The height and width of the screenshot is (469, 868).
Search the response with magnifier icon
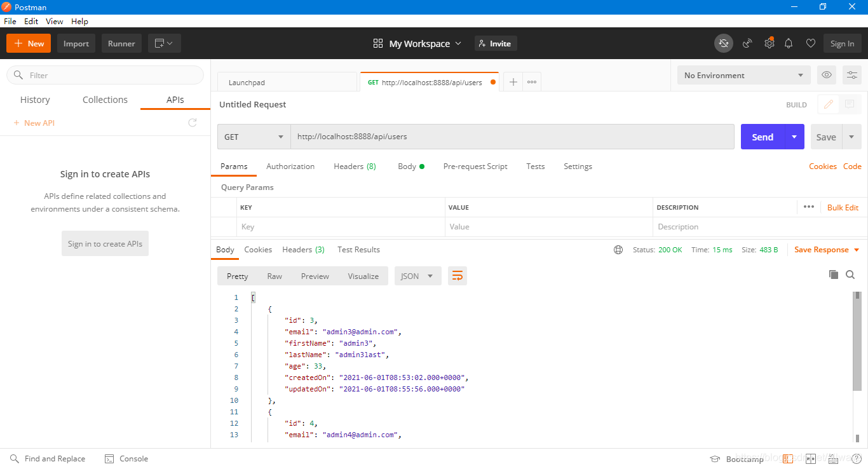[x=851, y=275]
